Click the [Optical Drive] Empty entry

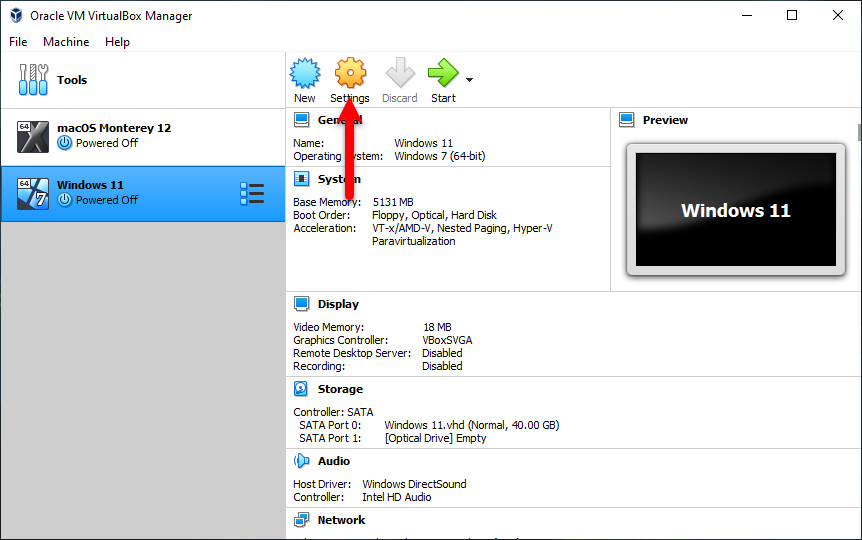435,438
